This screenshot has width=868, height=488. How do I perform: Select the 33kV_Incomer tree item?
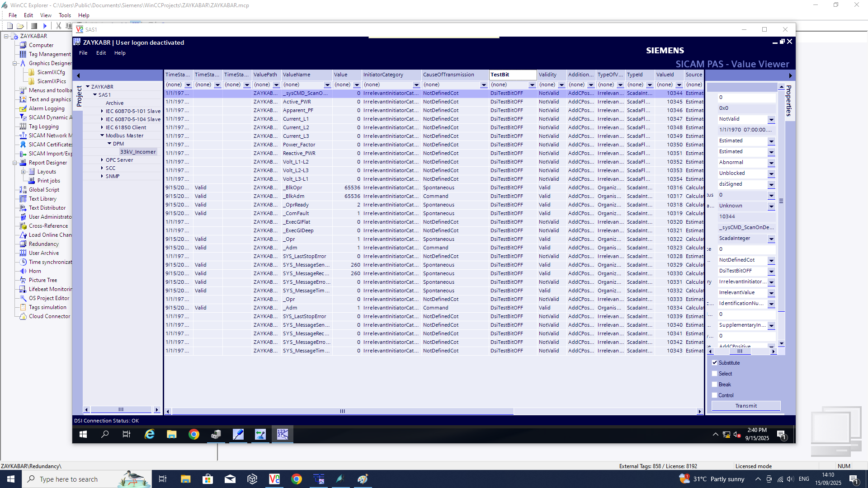138,152
